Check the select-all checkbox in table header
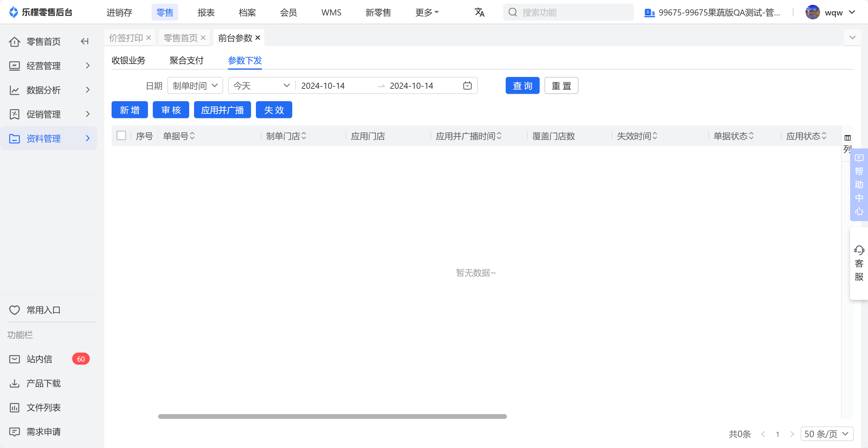 [x=121, y=135]
